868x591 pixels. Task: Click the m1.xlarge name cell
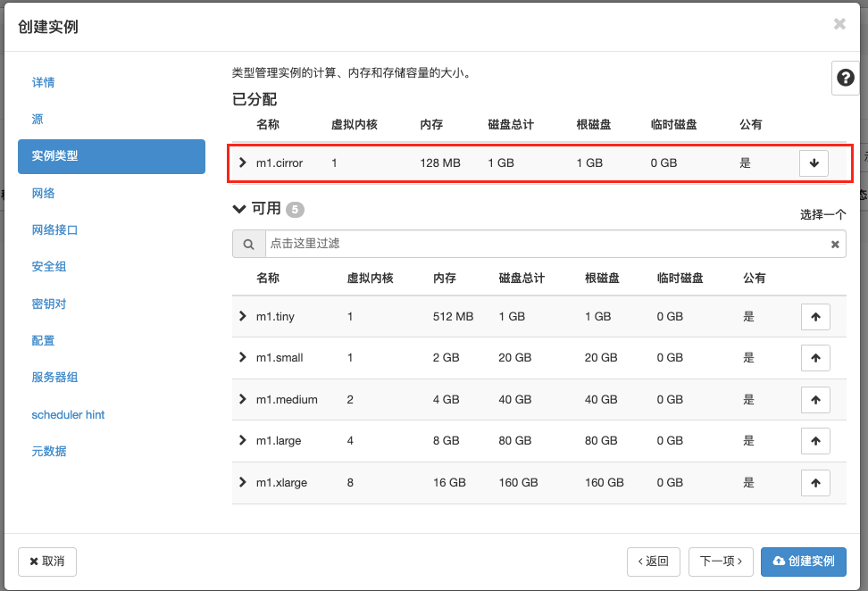pos(282,483)
